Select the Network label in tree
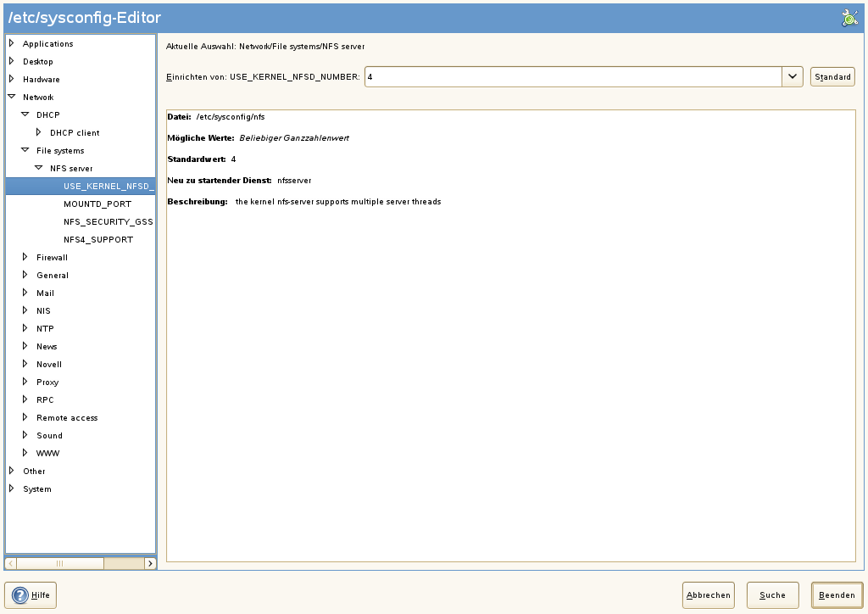The image size is (868, 614). [x=38, y=97]
